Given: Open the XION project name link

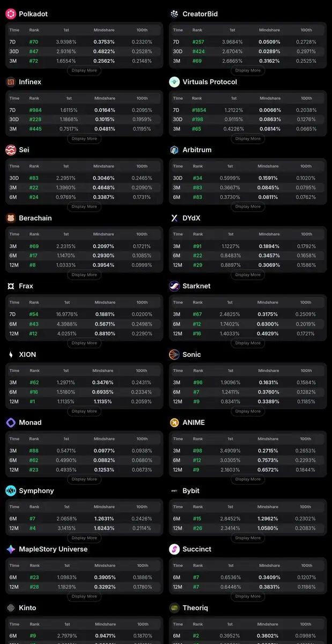Looking at the screenshot, I should (27, 354).
